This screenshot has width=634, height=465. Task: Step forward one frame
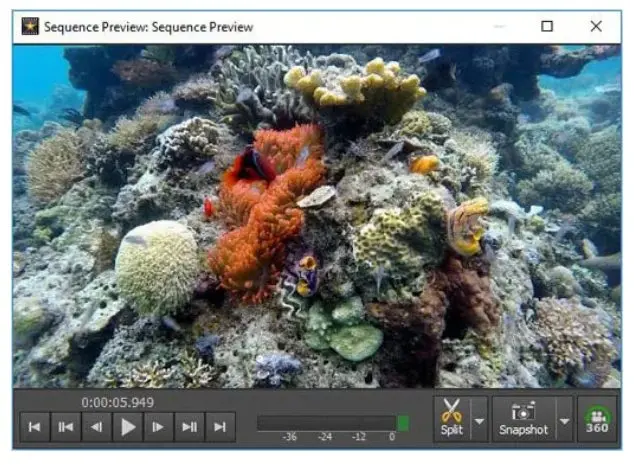[158, 427]
